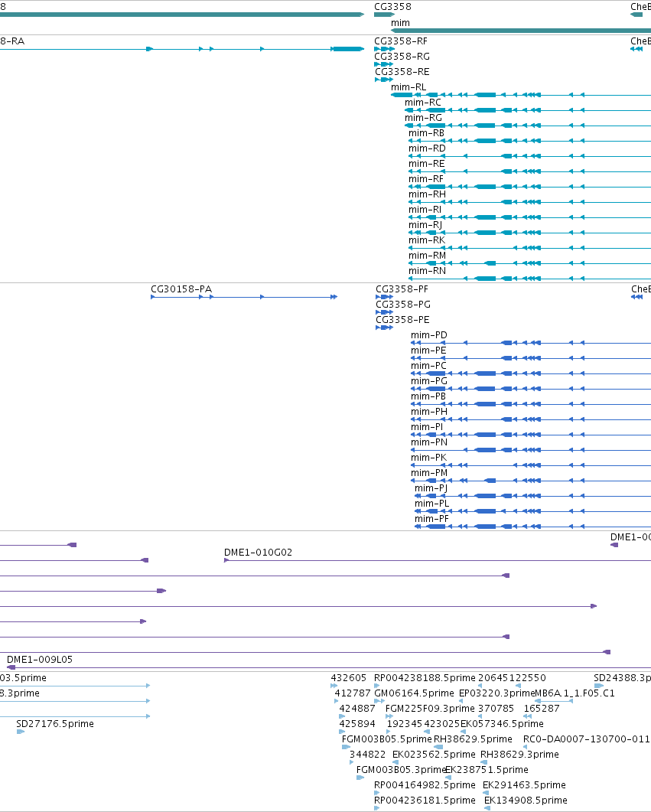Viewport: 651px width, 812px height.
Task: Select protein mim-PB
Action: [428, 396]
